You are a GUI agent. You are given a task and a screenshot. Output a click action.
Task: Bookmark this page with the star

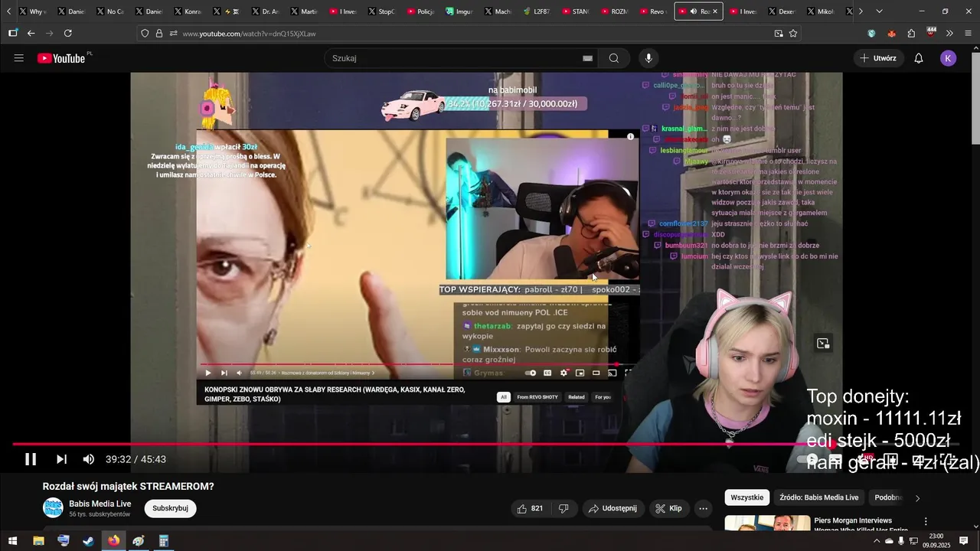coord(793,33)
